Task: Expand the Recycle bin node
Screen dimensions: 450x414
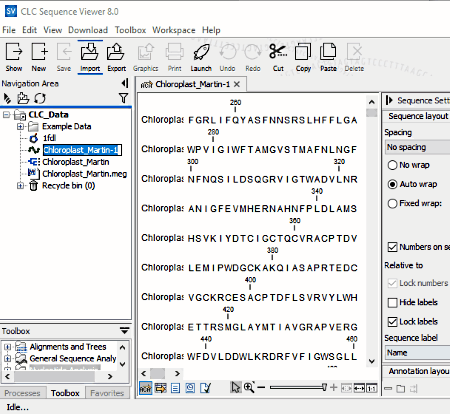Action: click(20, 186)
